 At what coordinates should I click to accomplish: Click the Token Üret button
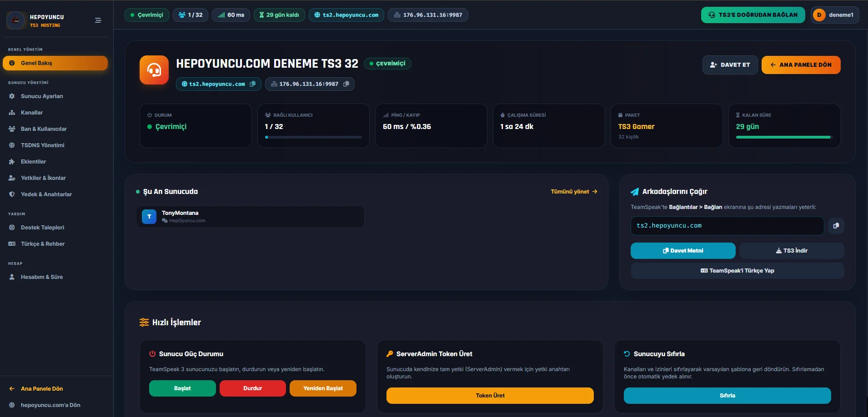490,396
